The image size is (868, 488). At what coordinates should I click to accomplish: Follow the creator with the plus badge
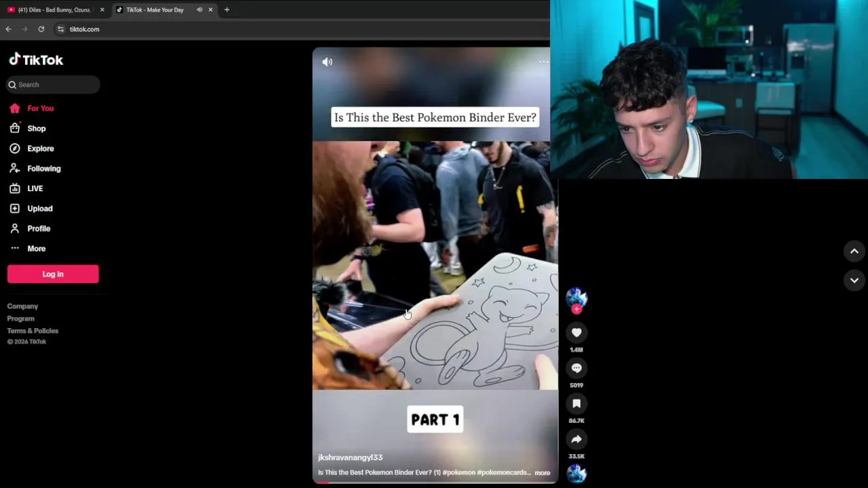point(576,309)
